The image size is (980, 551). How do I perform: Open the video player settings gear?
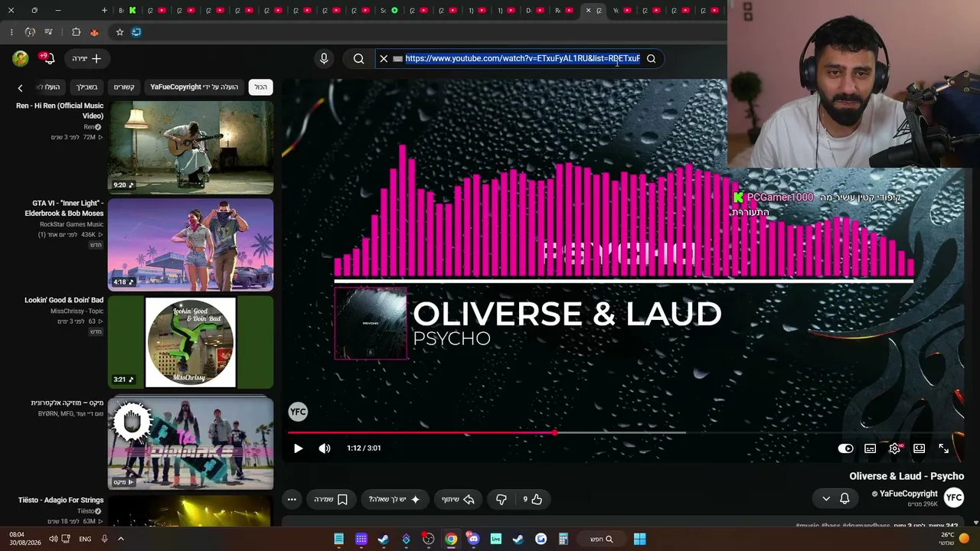click(894, 448)
